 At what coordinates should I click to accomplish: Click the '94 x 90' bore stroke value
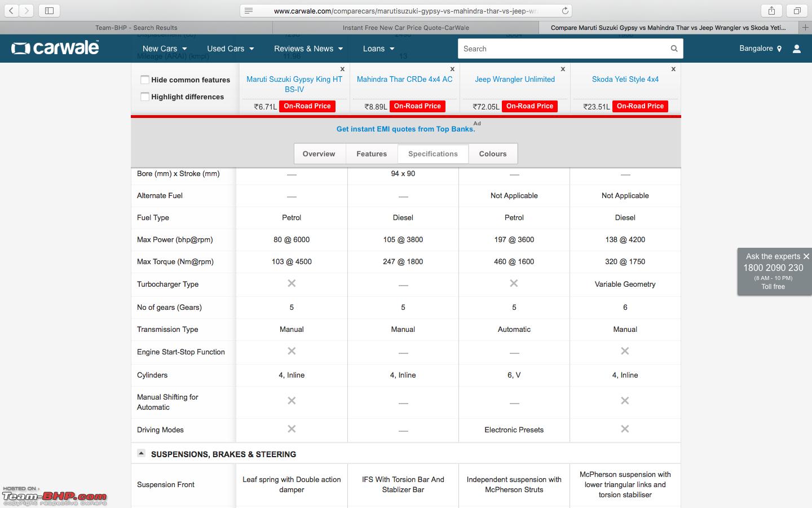coord(403,173)
